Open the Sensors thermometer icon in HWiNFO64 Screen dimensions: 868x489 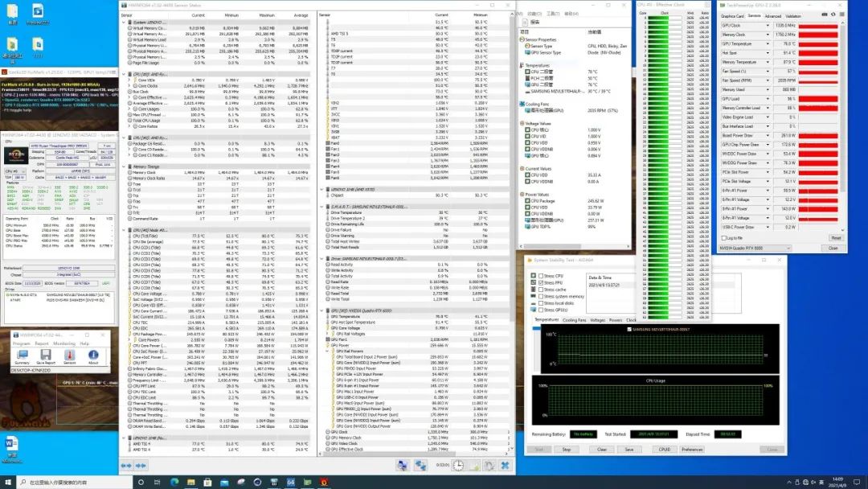[x=69, y=355]
